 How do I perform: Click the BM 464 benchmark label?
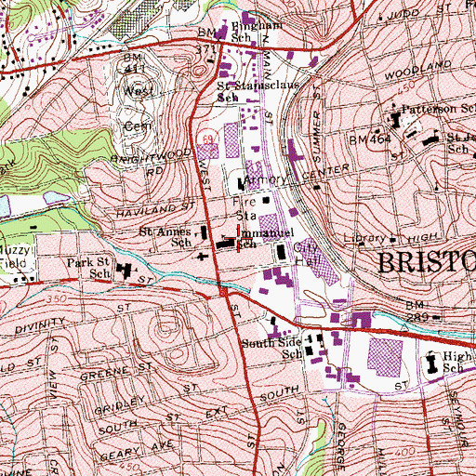[370, 139]
